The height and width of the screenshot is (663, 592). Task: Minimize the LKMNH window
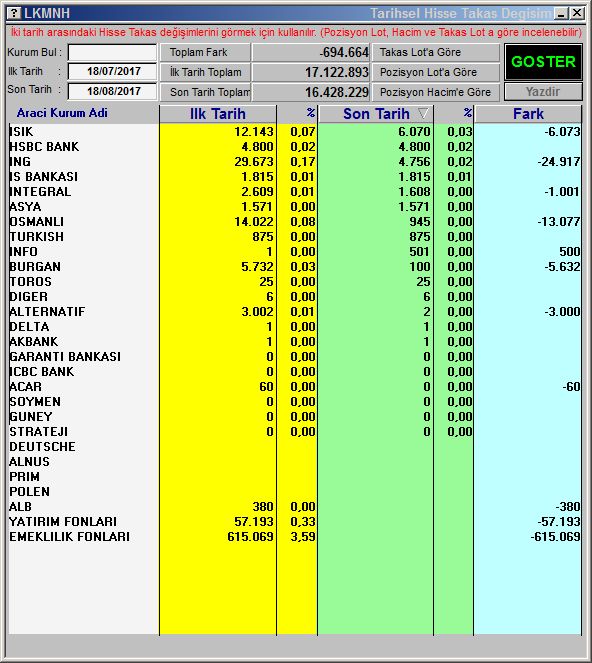562,14
